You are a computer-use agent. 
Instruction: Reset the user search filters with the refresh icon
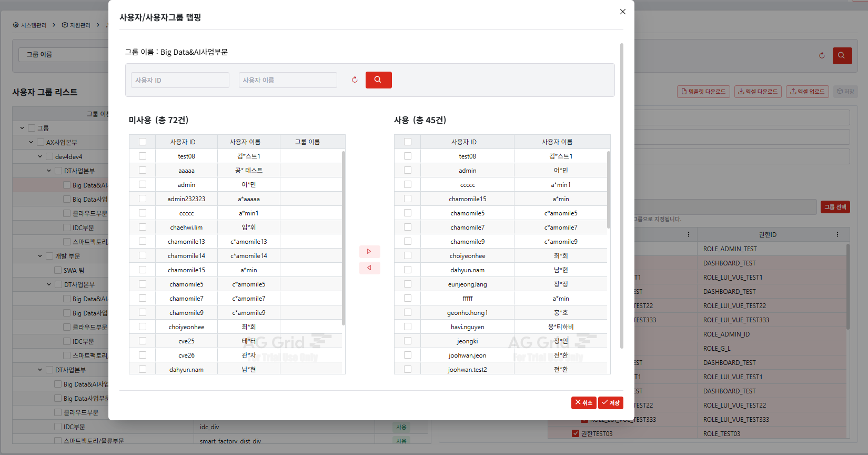click(x=355, y=80)
